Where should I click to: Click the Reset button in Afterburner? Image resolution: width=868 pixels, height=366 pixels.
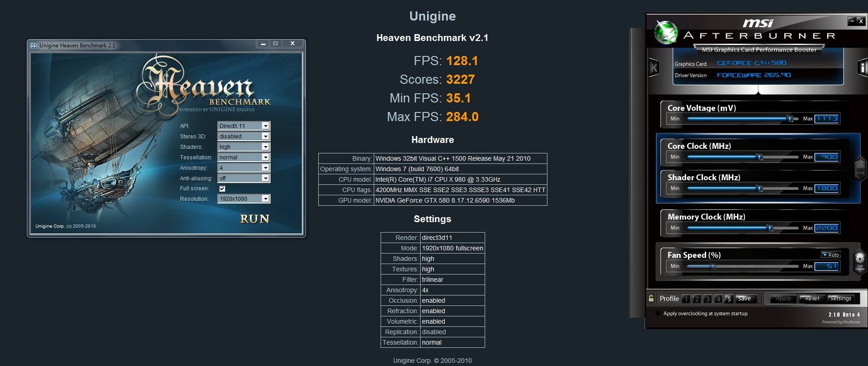[812, 299]
